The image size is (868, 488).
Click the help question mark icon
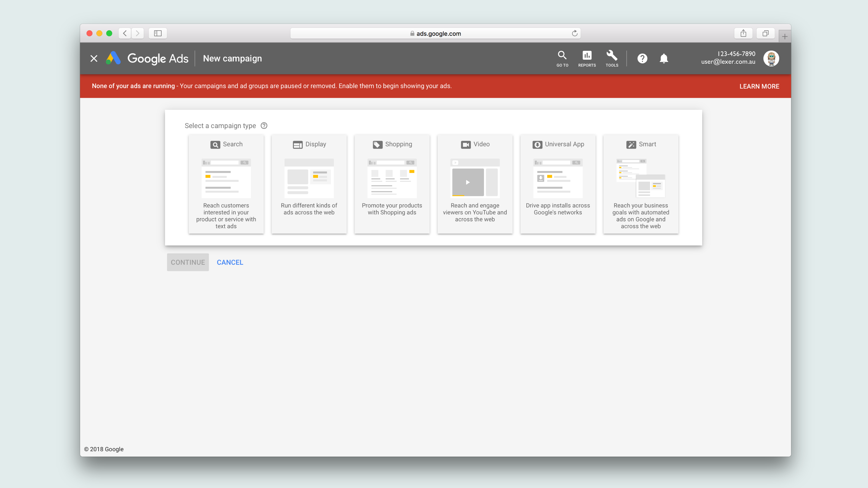pos(642,59)
